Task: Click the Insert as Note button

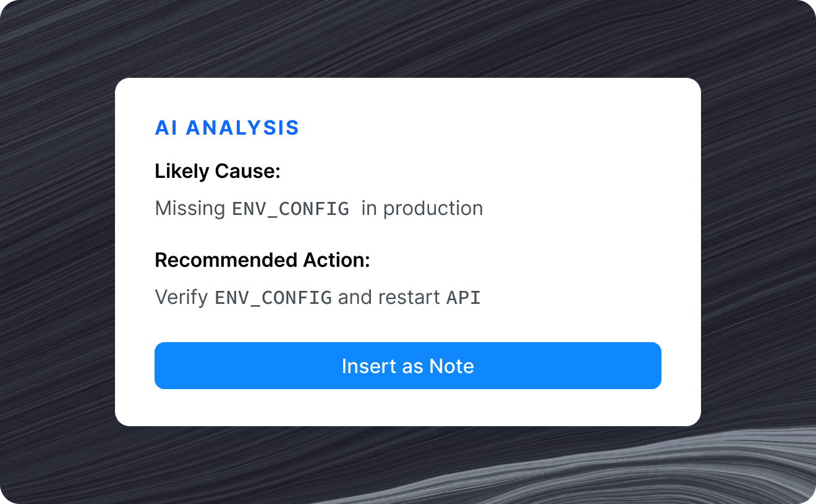Action: [x=407, y=366]
